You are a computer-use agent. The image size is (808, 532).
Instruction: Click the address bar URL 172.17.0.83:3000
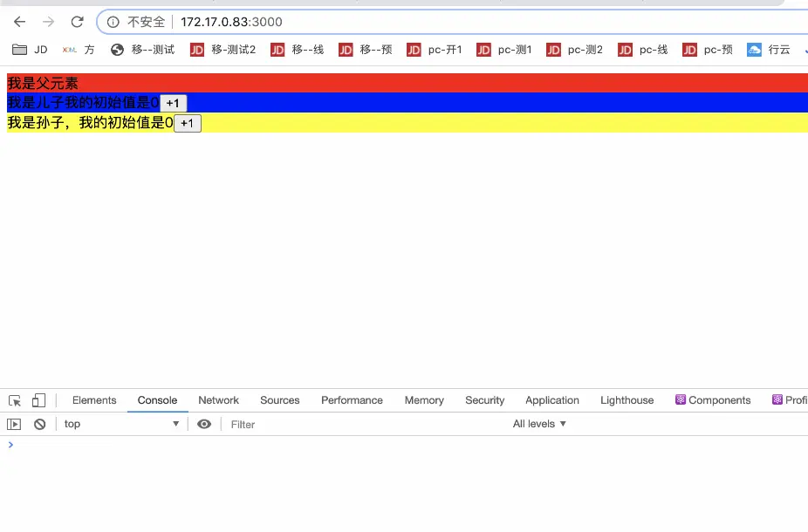tap(231, 22)
